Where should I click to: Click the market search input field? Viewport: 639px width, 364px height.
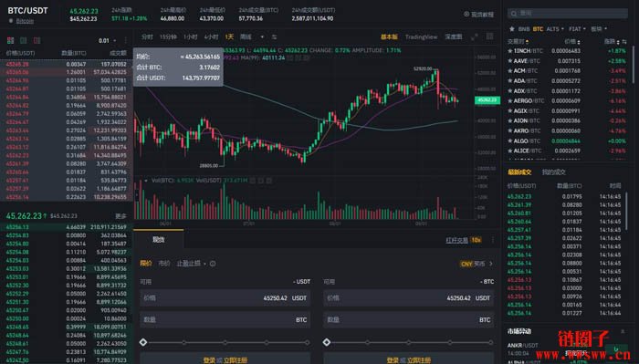tap(567, 14)
